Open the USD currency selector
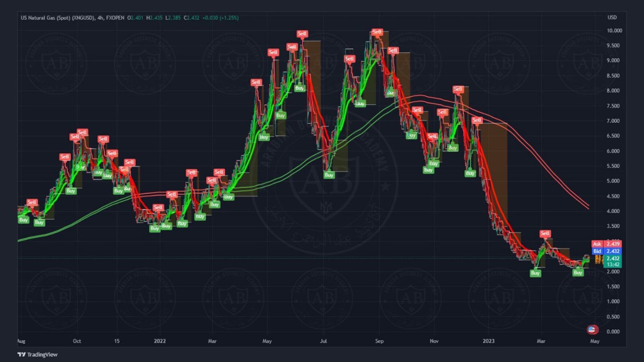Viewport: 644px width, 362px height. pyautogui.click(x=612, y=18)
